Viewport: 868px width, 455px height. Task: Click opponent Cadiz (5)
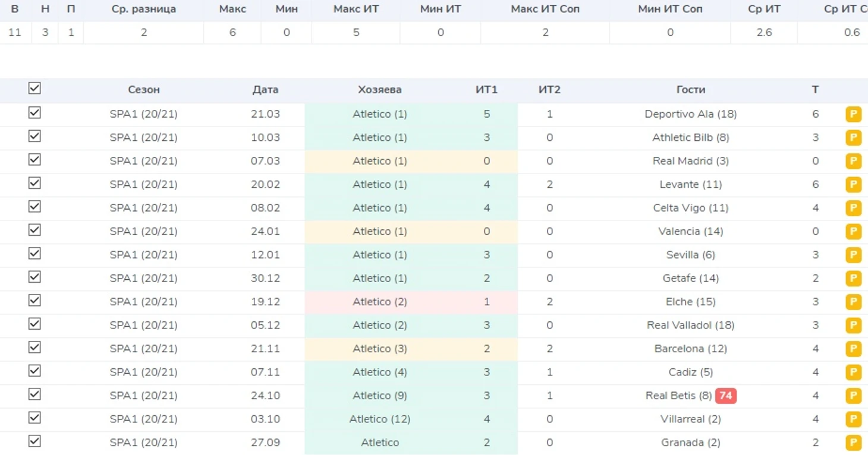[x=691, y=372]
